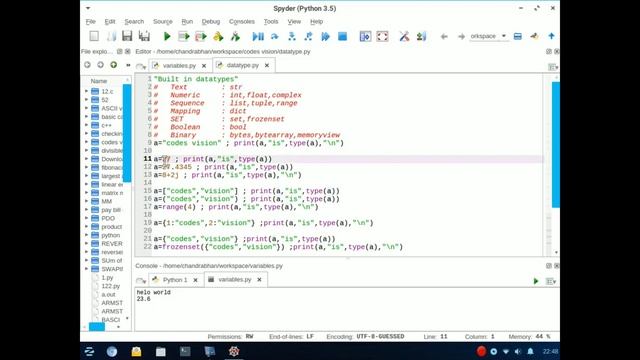Step over current line debug icon
Screen dimensions: 640x360
point(275,36)
